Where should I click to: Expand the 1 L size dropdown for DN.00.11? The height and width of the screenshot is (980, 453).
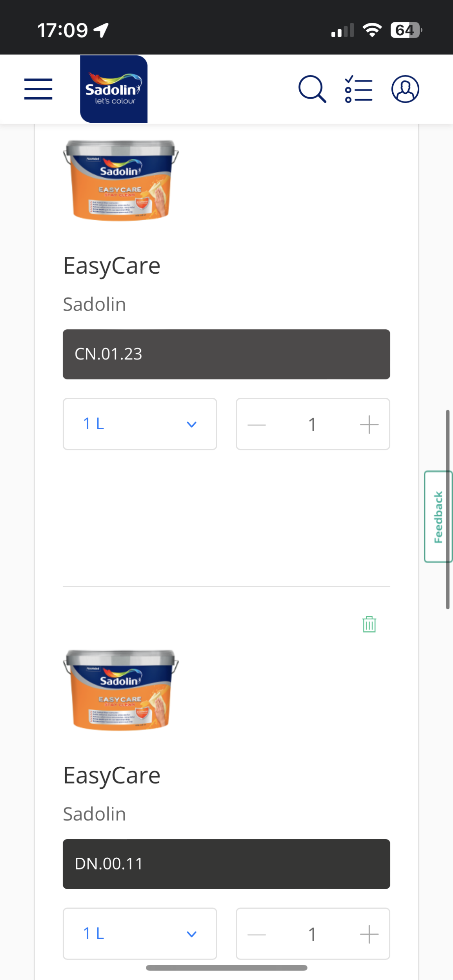pos(140,934)
